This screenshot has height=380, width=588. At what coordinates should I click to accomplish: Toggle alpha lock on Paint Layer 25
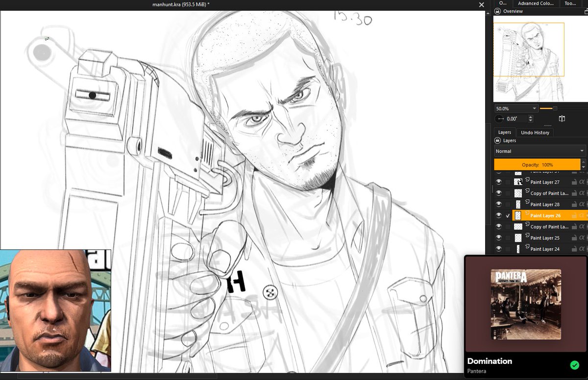coord(582,238)
